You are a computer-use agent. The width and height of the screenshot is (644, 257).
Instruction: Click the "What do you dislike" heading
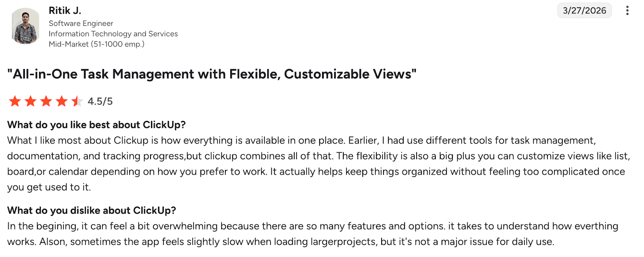click(x=91, y=210)
